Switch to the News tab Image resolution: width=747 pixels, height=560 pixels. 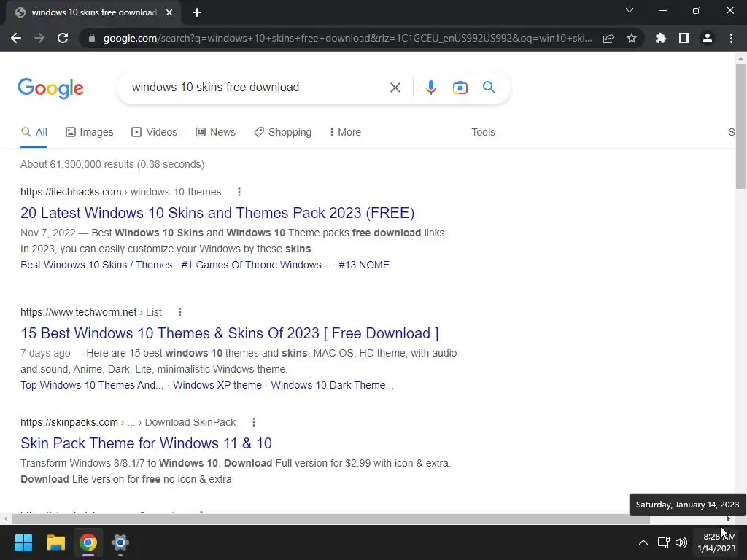[x=215, y=132]
